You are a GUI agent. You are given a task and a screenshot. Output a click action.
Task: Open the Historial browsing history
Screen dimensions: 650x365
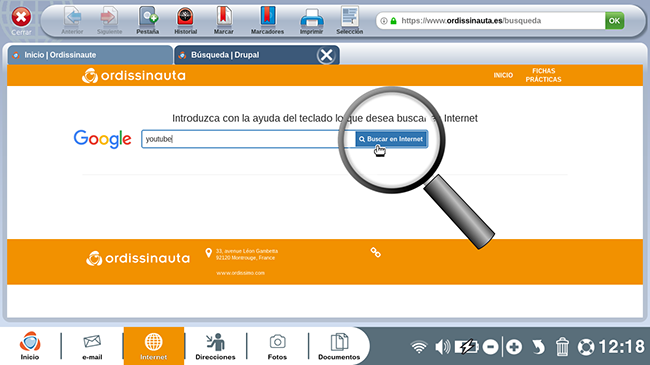point(185,20)
